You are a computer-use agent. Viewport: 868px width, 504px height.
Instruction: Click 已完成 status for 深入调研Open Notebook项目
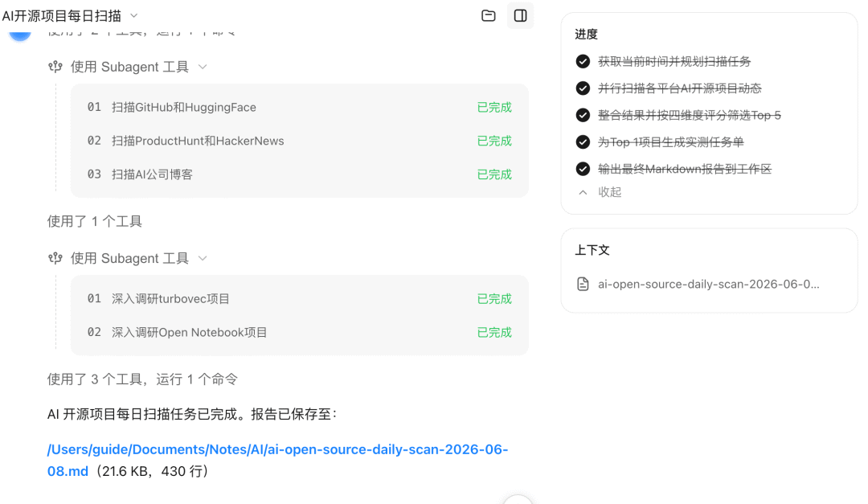point(494,332)
